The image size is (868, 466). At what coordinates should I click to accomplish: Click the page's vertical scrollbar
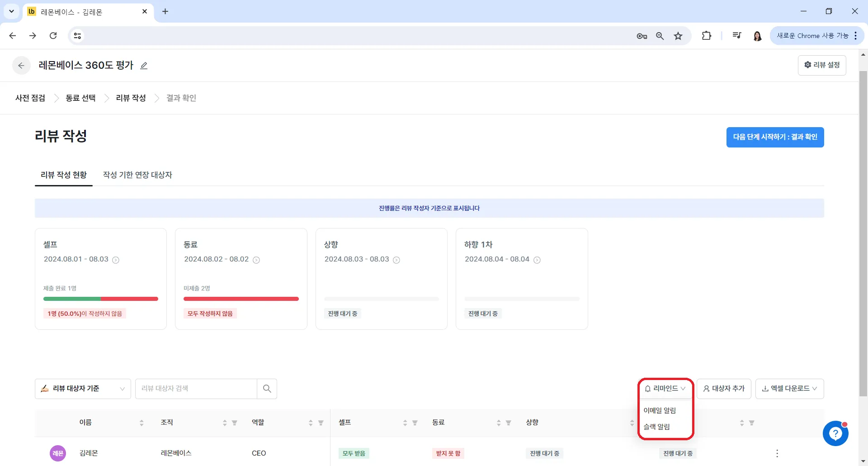pos(863,233)
